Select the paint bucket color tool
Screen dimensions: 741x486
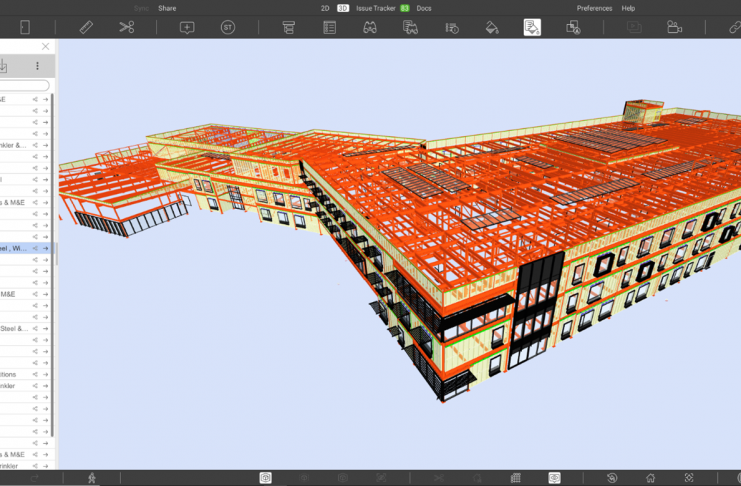(x=491, y=27)
